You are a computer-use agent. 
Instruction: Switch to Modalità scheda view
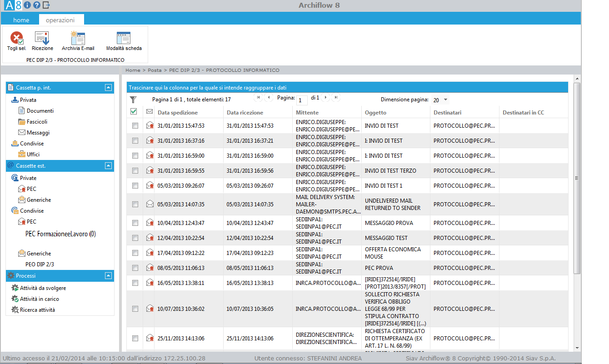[124, 38]
